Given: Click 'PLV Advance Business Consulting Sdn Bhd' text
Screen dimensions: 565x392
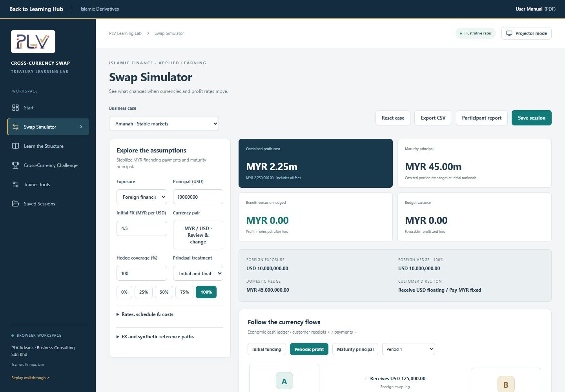Looking at the screenshot, I should (x=43, y=351).
